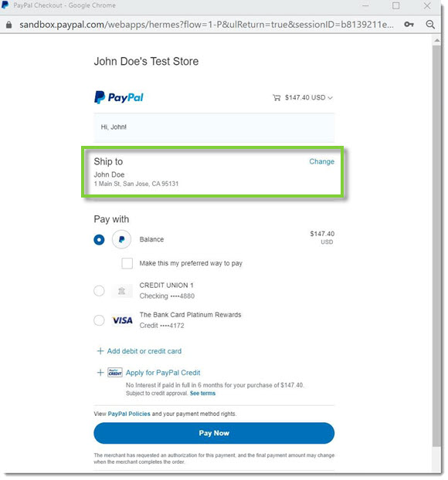
Task: Click the URL in address bar
Action: pos(206,25)
